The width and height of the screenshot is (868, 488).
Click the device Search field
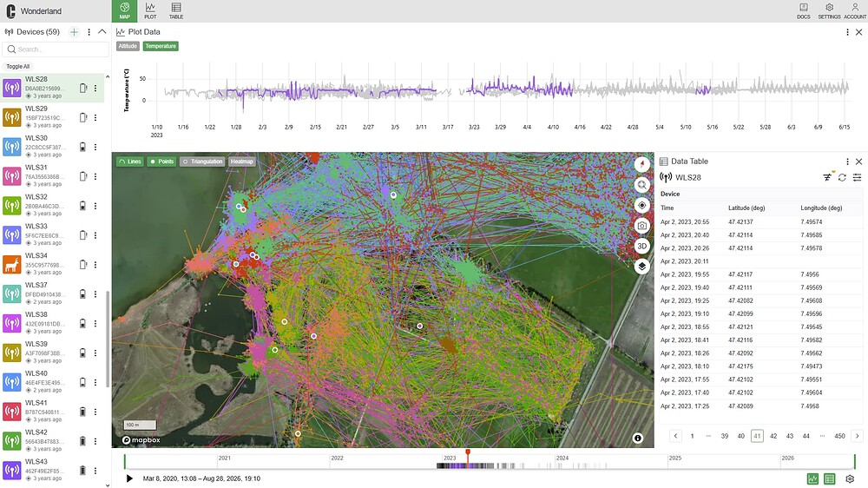coord(56,49)
